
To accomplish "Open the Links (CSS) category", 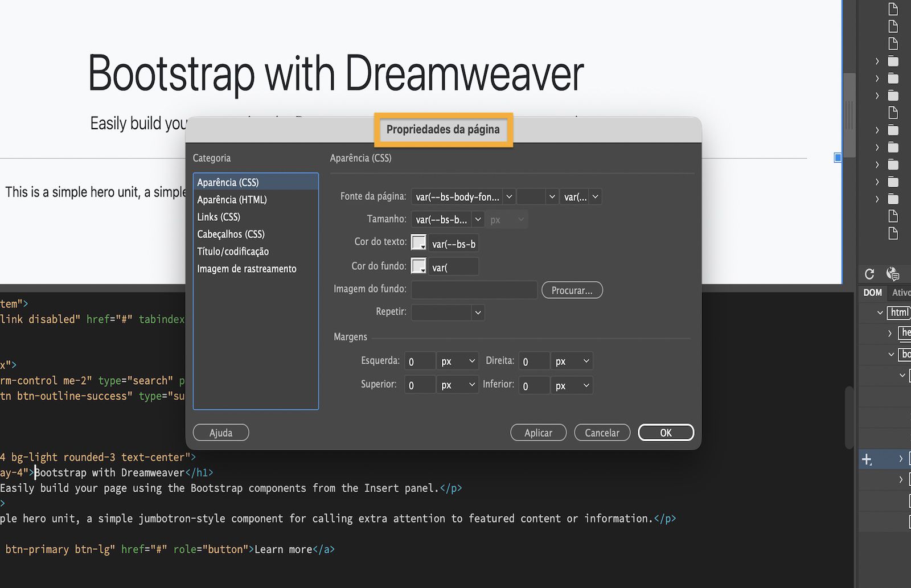I will pyautogui.click(x=256, y=217).
